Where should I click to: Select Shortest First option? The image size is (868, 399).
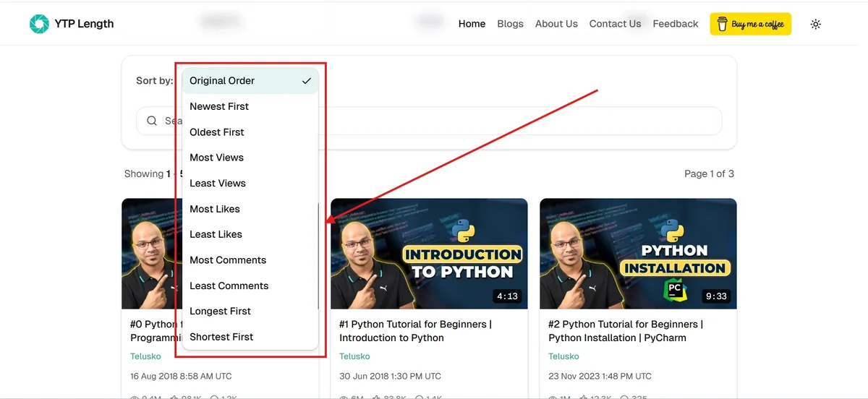pyautogui.click(x=250, y=337)
